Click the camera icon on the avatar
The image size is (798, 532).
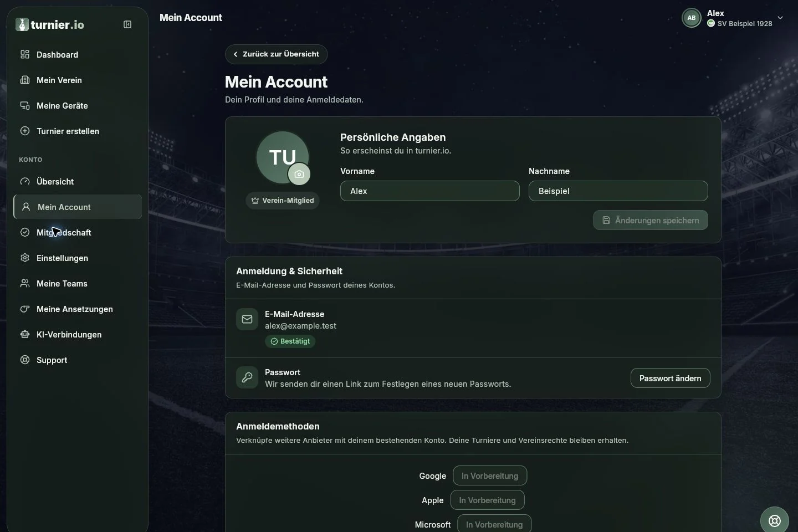[x=299, y=174]
